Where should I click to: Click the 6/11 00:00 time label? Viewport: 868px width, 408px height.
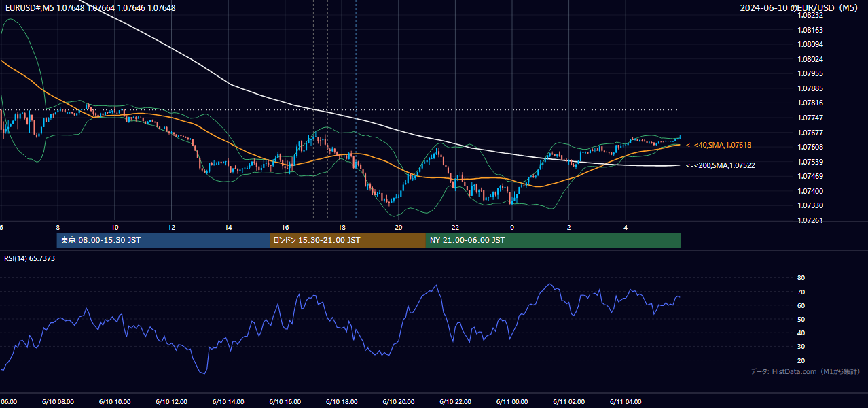click(x=512, y=402)
